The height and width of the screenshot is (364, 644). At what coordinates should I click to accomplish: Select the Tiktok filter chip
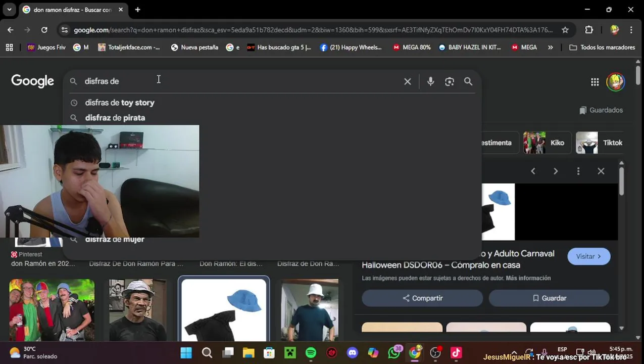[600, 143]
